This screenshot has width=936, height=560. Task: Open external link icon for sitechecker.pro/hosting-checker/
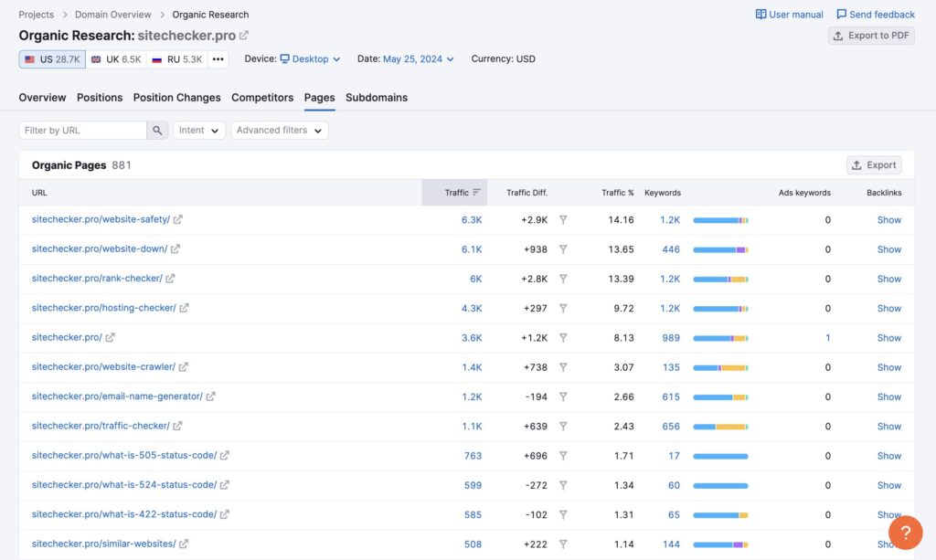184,309
